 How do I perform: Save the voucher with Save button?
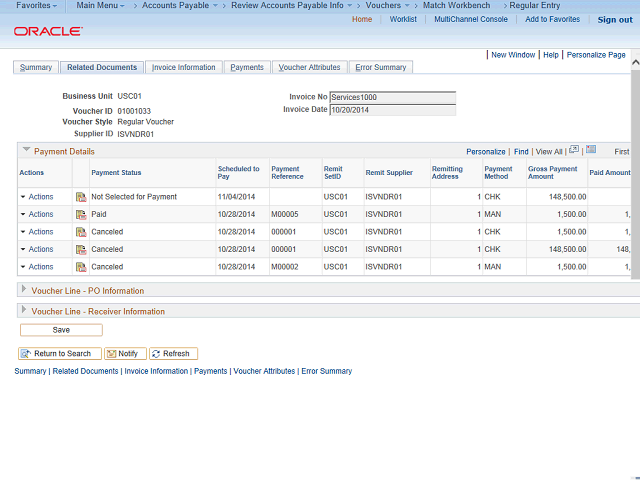pyautogui.click(x=61, y=329)
